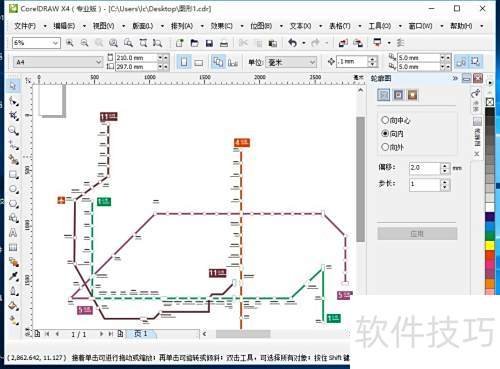Select the Rectangle tool

13,174
